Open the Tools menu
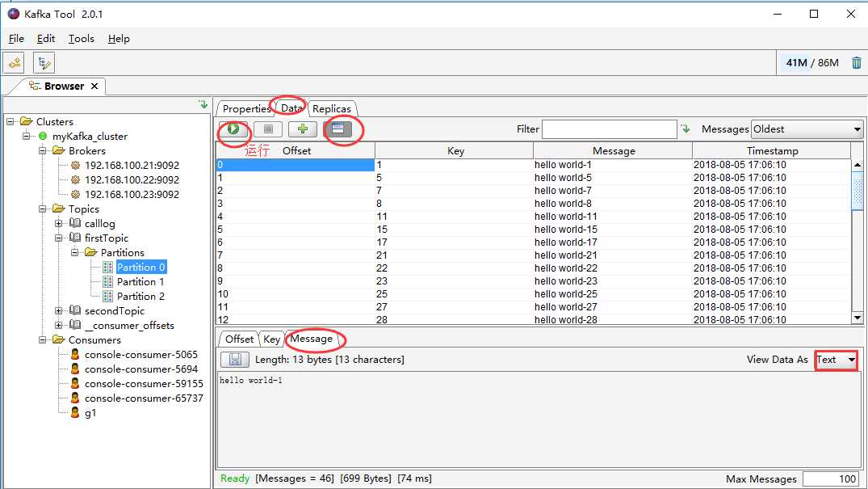868x489 pixels. click(82, 38)
